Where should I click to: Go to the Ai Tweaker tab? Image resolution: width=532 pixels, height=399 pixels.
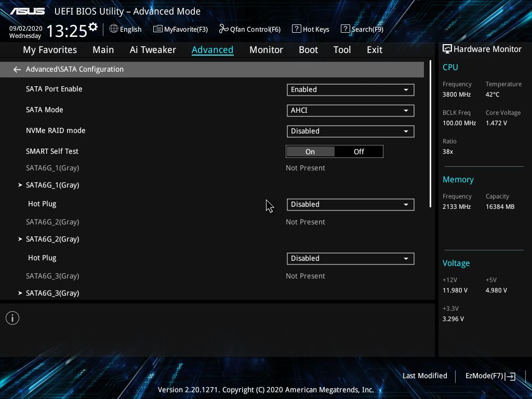(x=153, y=50)
